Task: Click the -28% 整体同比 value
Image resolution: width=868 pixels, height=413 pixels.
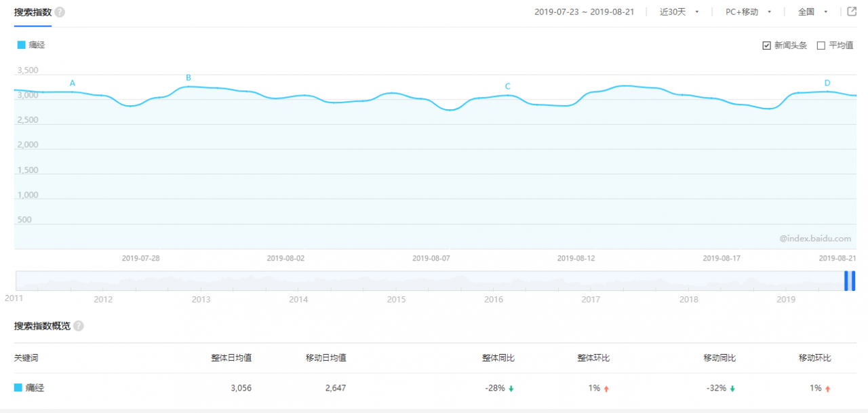Action: 495,388
